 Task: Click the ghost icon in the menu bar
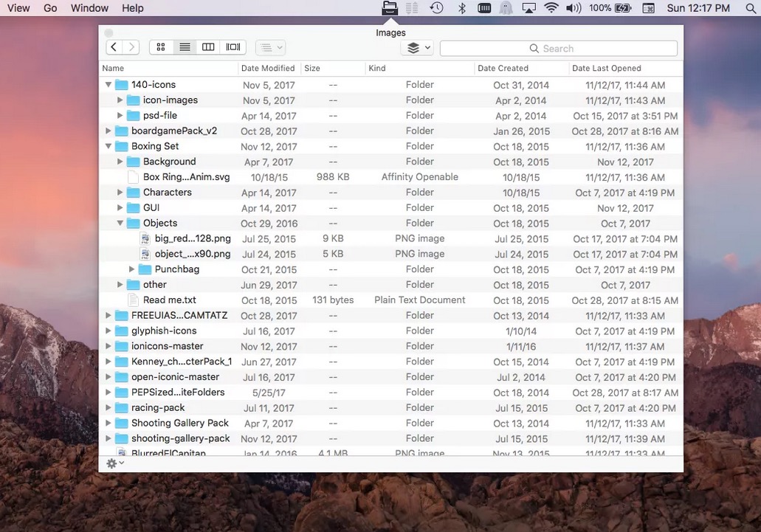pyautogui.click(x=506, y=8)
